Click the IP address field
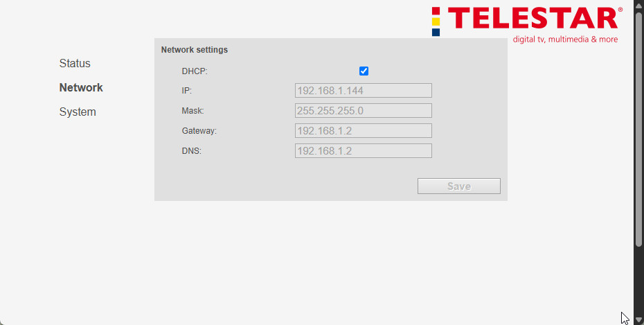Viewport: 644px width, 325px height. pyautogui.click(x=363, y=91)
